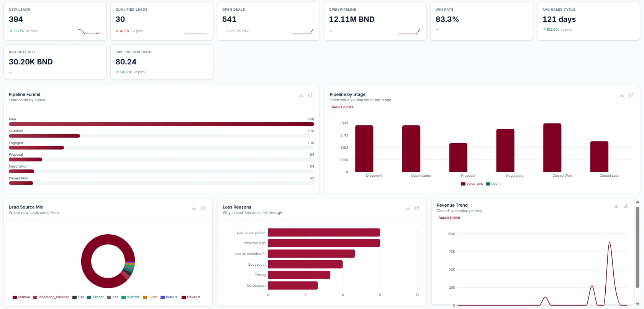Download the Lead Source Mix chart
644x309 pixels.
click(x=194, y=208)
